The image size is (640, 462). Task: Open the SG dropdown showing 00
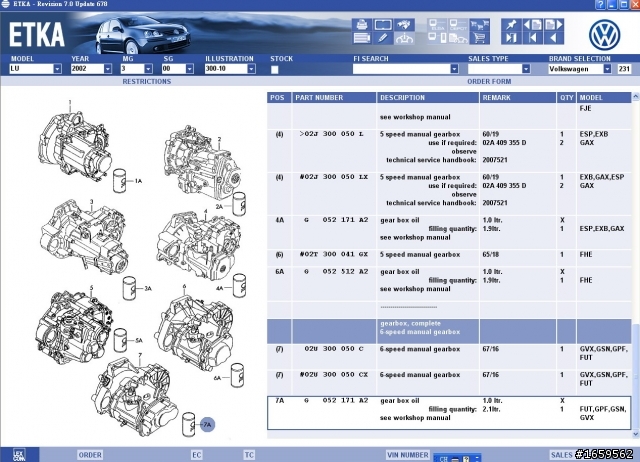189,69
